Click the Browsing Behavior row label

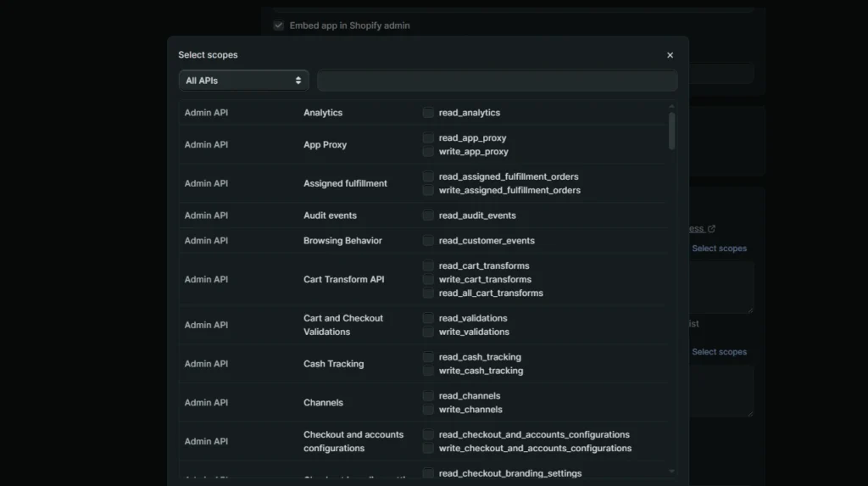[x=342, y=241]
